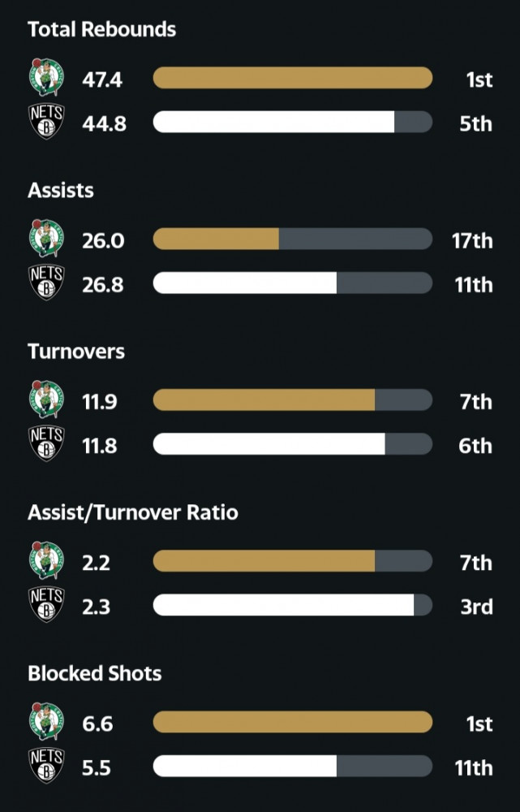Select the Celtics logo in the Assists row

click(x=46, y=239)
